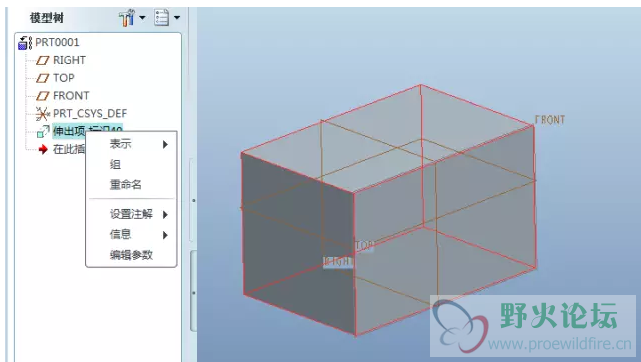The image size is (641, 362).
Task: Click the model tree show list icon
Action: pyautogui.click(x=161, y=18)
